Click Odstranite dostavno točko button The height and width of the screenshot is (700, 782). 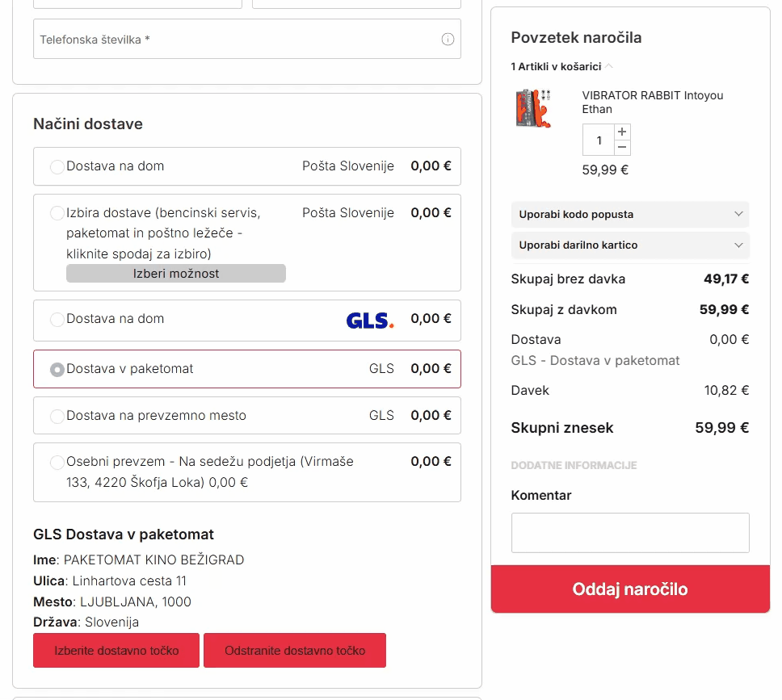(295, 651)
